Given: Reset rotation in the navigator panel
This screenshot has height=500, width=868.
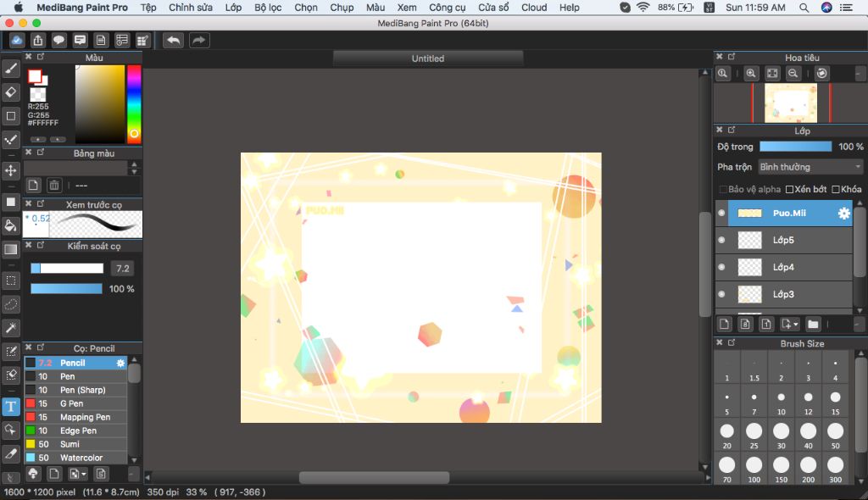Looking at the screenshot, I should click(x=822, y=73).
